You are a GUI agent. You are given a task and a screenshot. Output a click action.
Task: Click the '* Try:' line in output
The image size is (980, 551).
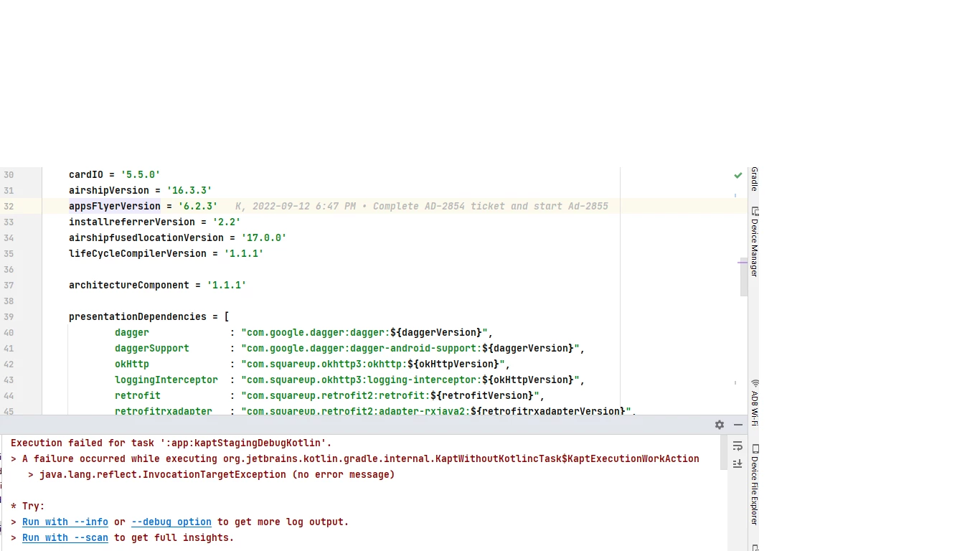coord(28,506)
